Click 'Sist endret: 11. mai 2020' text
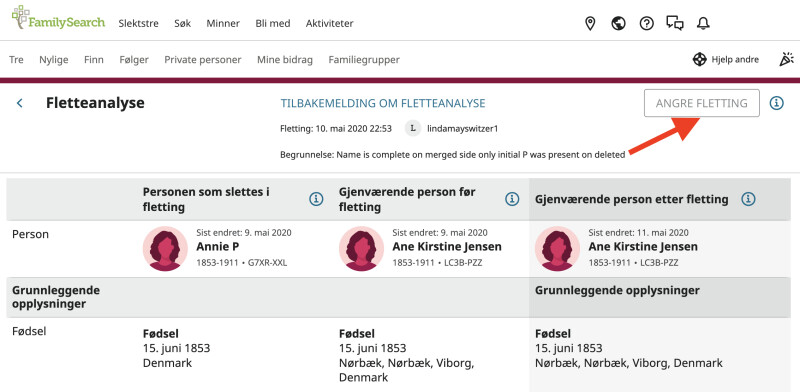This screenshot has width=800, height=392. click(x=638, y=233)
